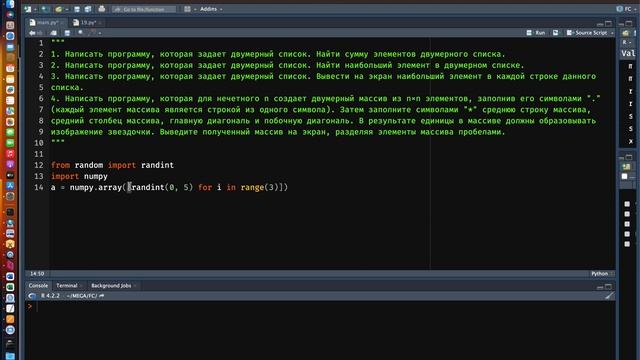Open the R language dropdown in Environment pane
This screenshot has height=360, width=640.
click(x=627, y=42)
